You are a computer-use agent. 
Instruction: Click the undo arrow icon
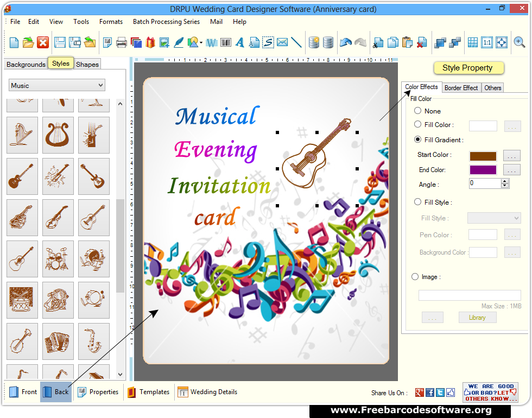click(345, 42)
